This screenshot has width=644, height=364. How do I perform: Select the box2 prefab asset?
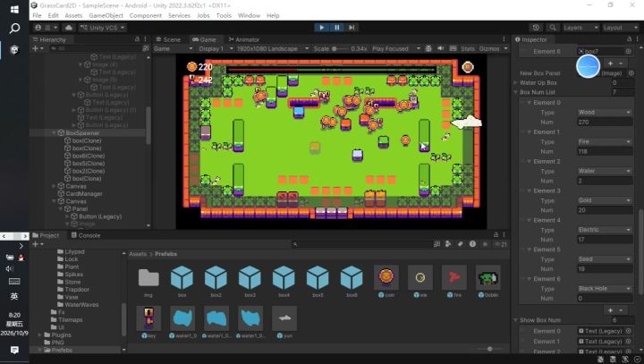click(x=216, y=282)
